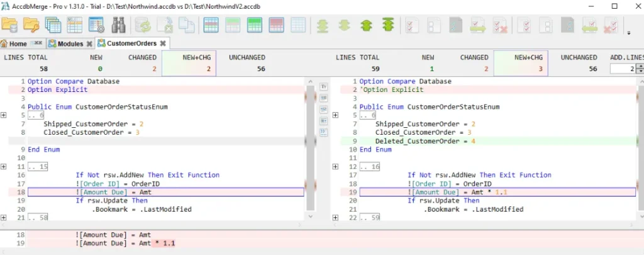Expand collapsed lines 12 to 16 in right pane

tap(336, 167)
